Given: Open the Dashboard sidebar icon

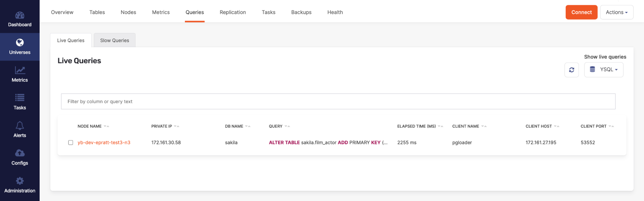Looking at the screenshot, I should 20,15.
